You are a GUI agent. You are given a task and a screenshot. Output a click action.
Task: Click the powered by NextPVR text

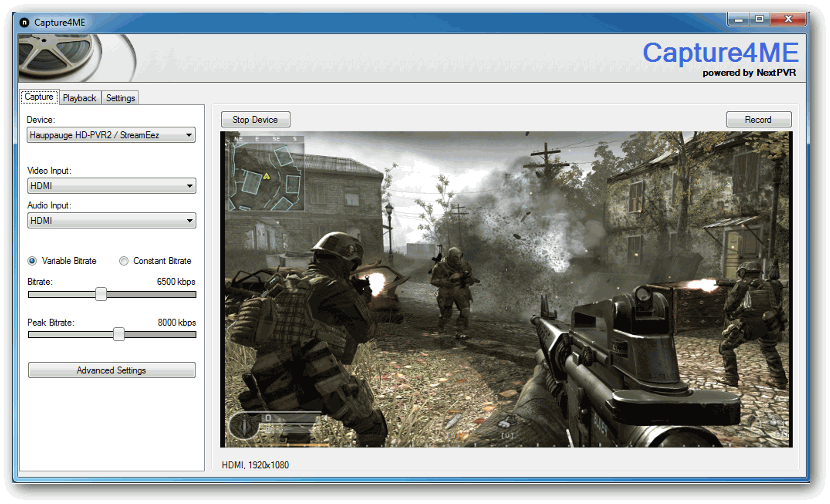749,73
